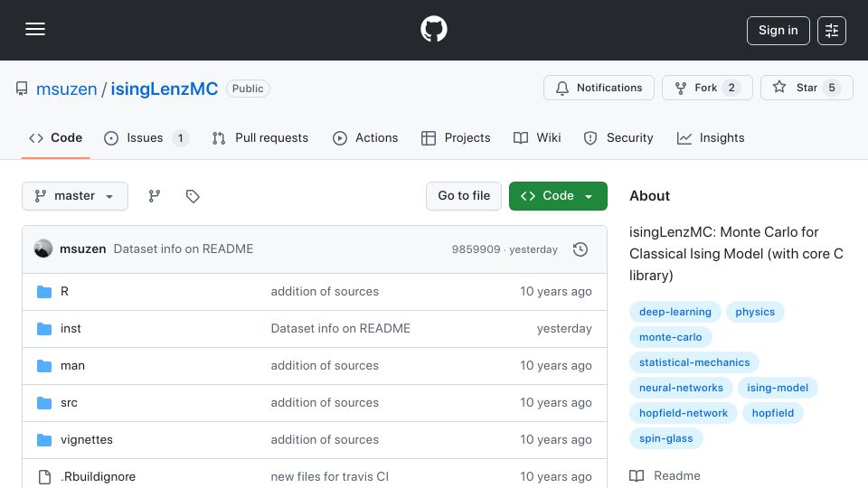Open the Projects tab

(x=456, y=137)
